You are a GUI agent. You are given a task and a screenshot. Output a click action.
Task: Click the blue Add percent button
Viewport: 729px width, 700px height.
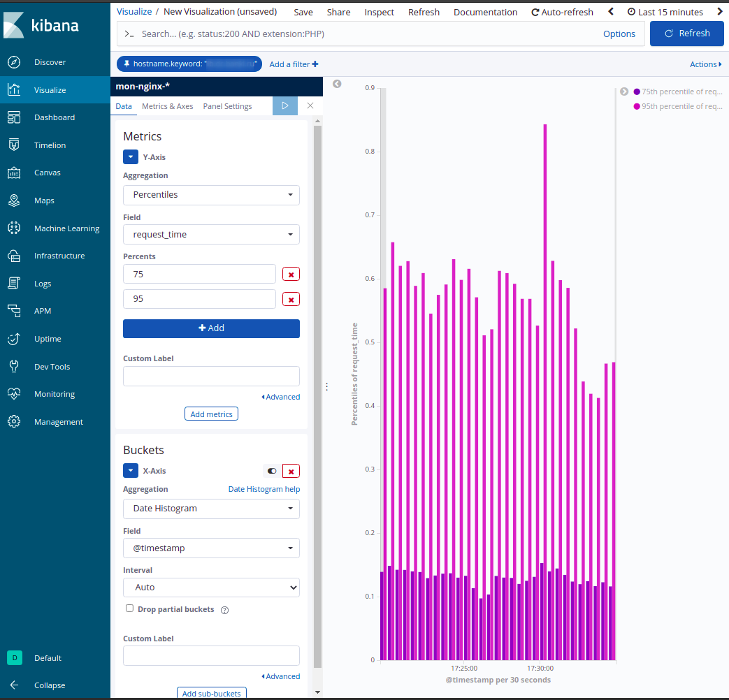(x=211, y=328)
